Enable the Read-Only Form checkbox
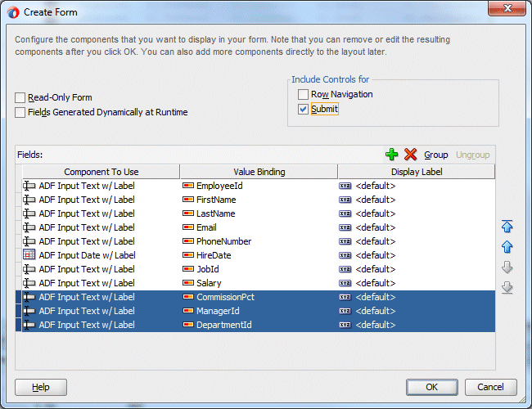The image size is (532, 409). pos(20,97)
